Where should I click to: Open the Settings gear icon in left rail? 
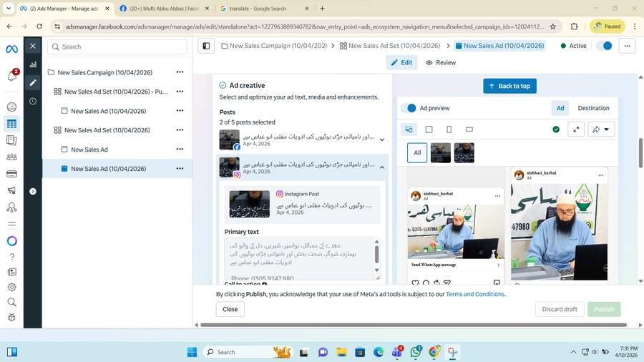(x=12, y=287)
